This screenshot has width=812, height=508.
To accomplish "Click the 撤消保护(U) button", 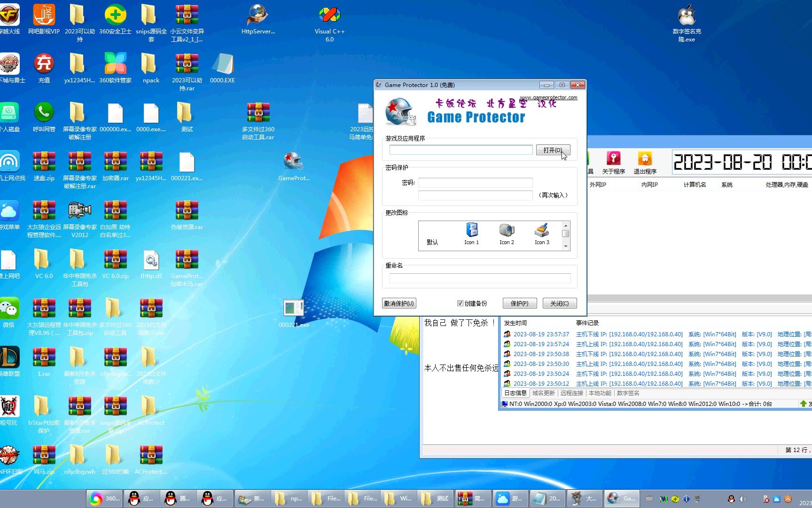I will (x=399, y=303).
